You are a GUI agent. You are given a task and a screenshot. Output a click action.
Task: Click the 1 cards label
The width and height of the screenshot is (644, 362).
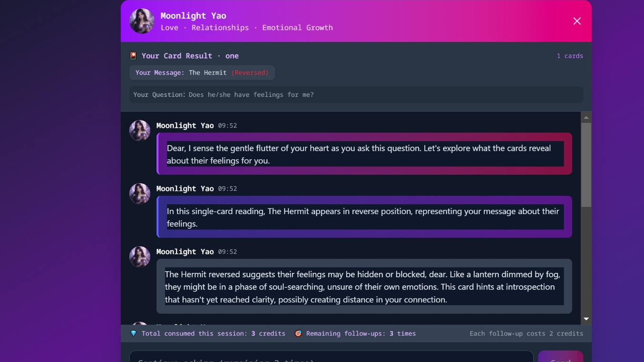coord(570,56)
